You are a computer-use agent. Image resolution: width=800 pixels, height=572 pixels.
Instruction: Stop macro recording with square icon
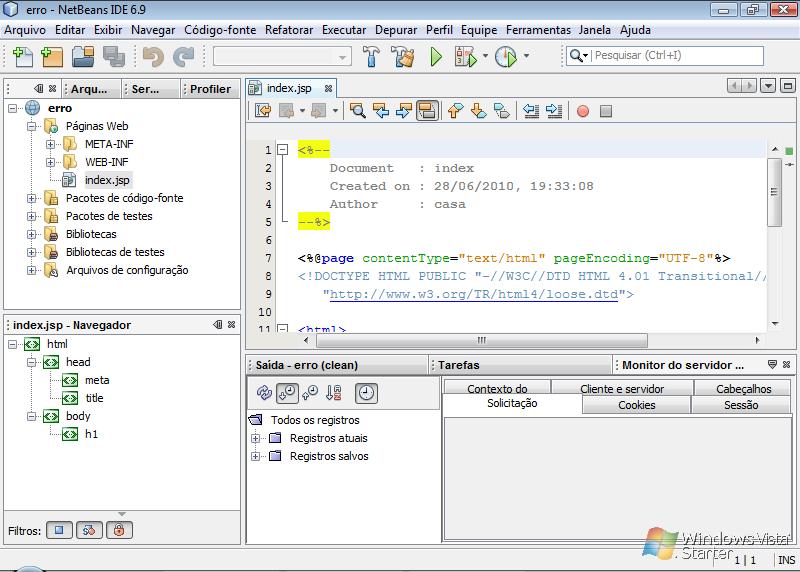pos(606,111)
